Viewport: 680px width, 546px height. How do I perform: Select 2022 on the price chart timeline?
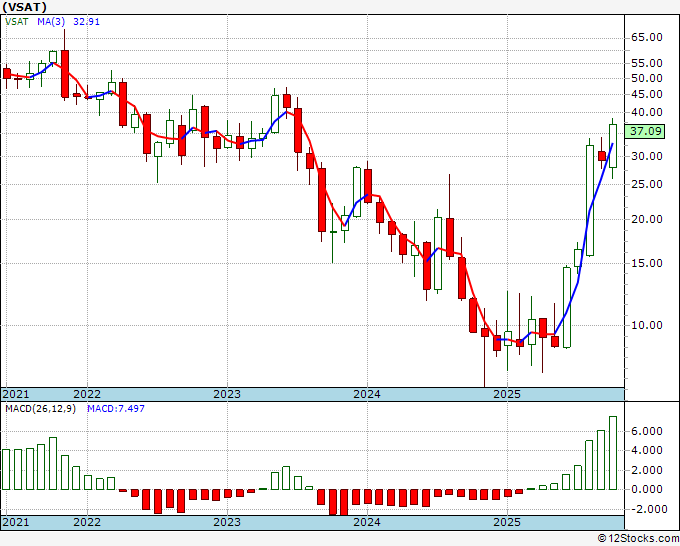tap(87, 394)
